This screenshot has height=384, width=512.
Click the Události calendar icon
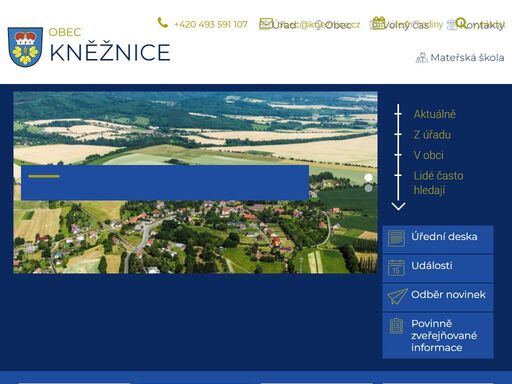(397, 268)
